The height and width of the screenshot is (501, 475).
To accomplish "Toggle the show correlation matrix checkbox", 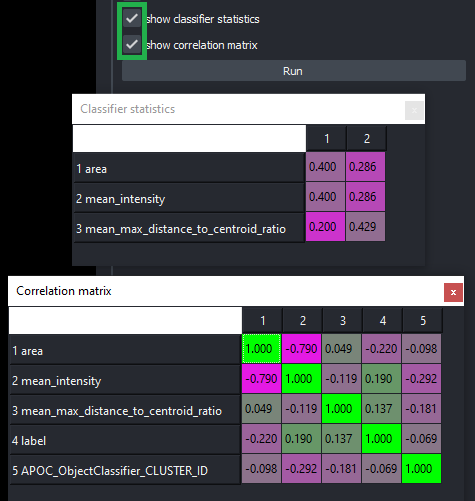I will pyautogui.click(x=132, y=44).
